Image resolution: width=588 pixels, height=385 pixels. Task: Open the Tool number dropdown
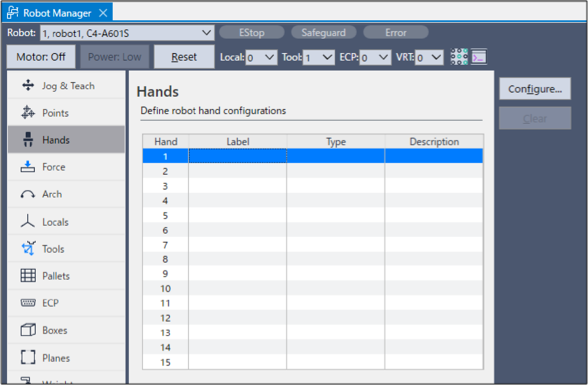[x=318, y=57]
